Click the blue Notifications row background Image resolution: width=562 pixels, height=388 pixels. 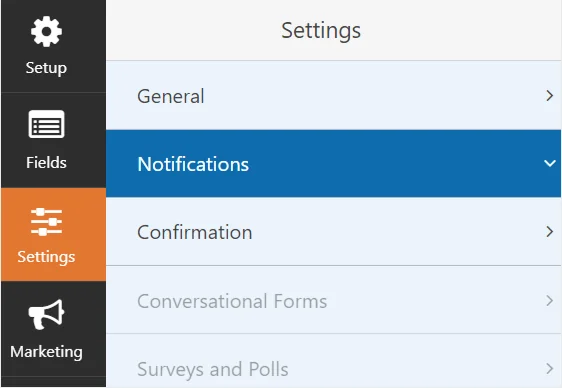point(333,164)
